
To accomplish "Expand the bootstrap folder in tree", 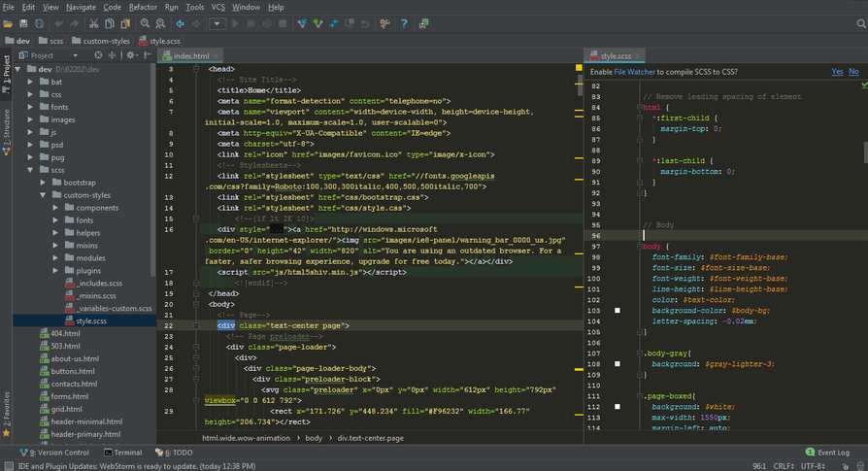I will 44,183.
